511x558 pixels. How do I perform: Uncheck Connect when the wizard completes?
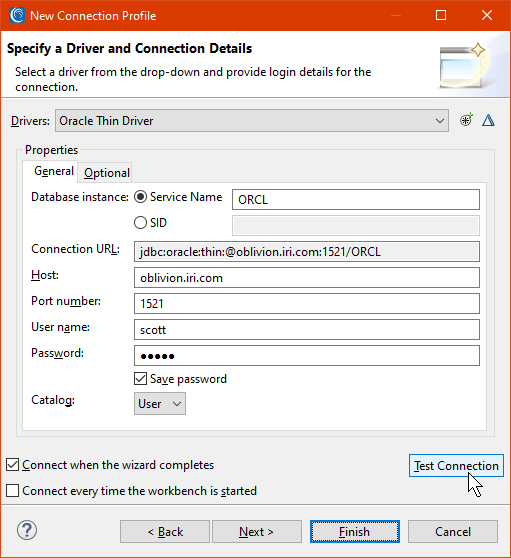coord(12,465)
